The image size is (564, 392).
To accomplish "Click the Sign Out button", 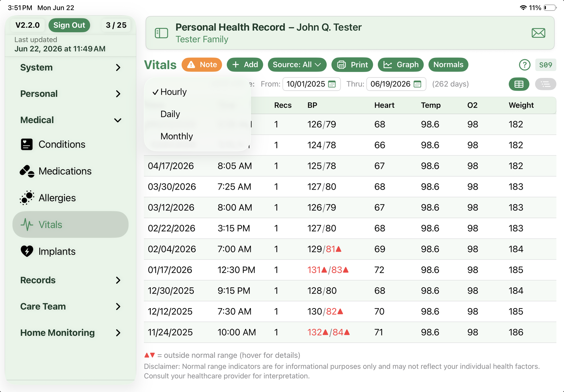I will 69,25.
